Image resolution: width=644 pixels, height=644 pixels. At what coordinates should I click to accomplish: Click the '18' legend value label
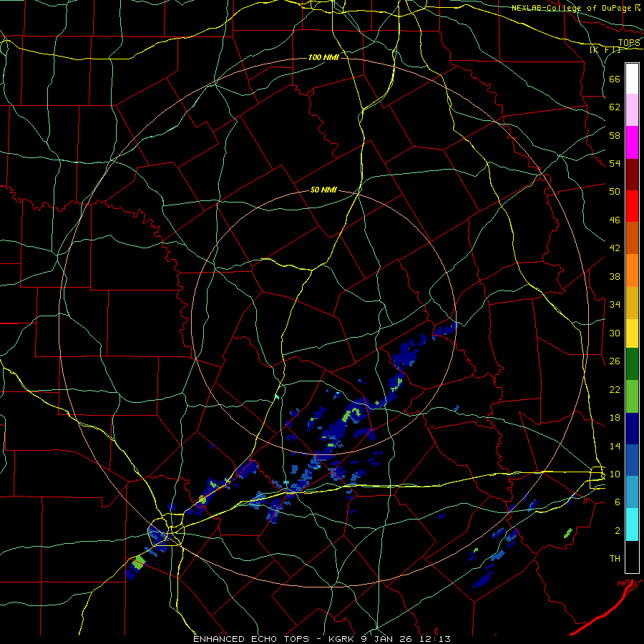click(x=615, y=418)
